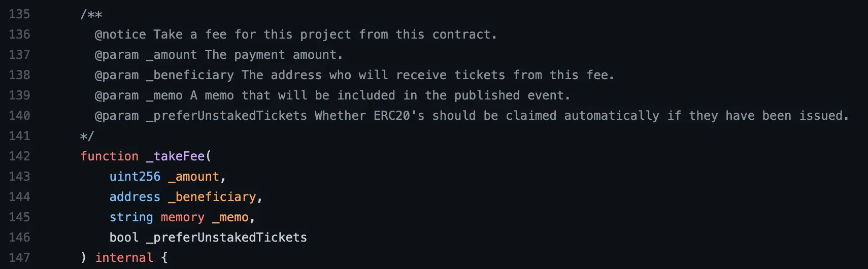Click the function keyword
Viewport: 868px width, 269px height.
click(109, 156)
